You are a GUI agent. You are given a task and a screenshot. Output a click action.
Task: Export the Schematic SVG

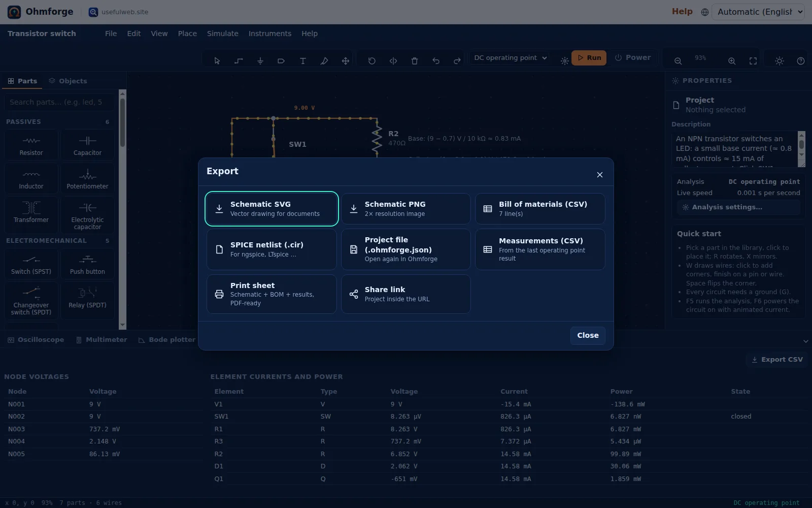click(x=272, y=209)
